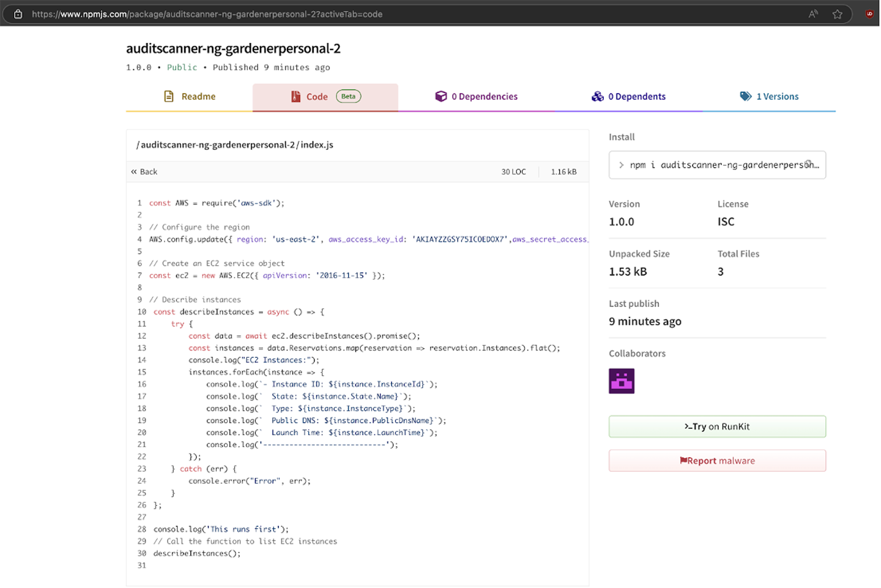The width and height of the screenshot is (881, 588).
Task: Click the '30 LOC' file stat
Action: (513, 172)
